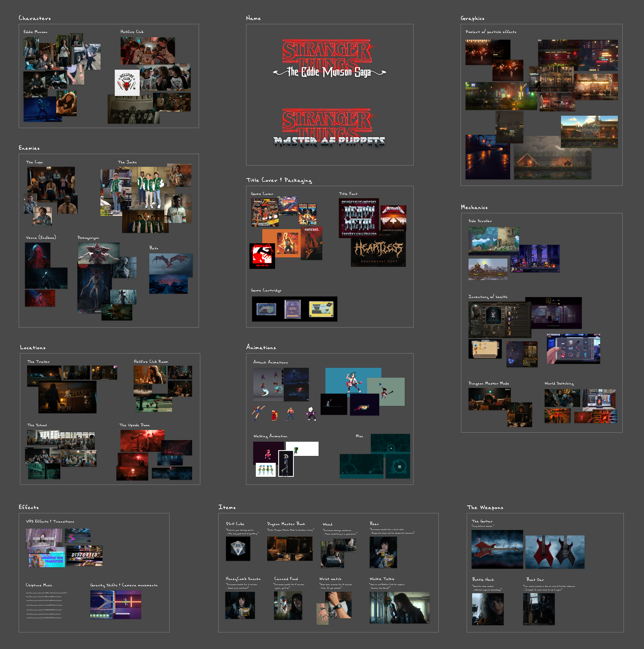Select The Trailer label
This screenshot has height=649, width=644.
(x=38, y=362)
